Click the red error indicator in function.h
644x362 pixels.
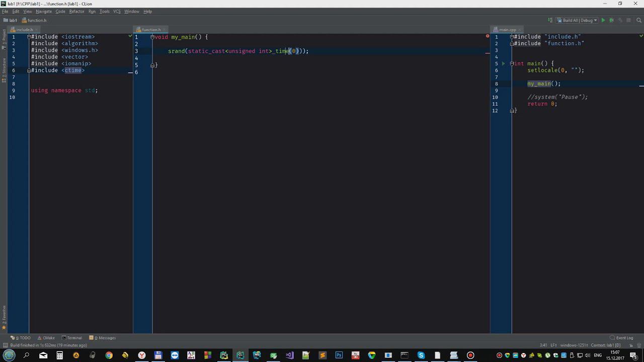coord(487,36)
